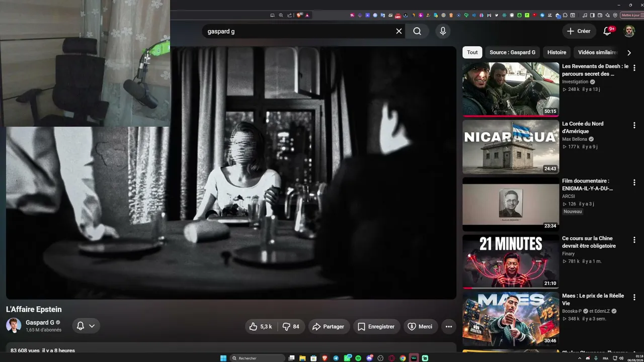Open more actions three-dot menu
644x362 pixels.
[x=449, y=326]
